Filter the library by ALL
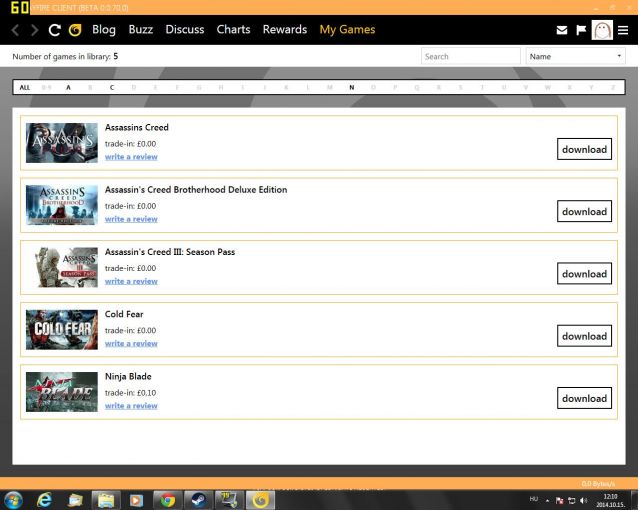Viewport: 638px width, 510px height. 25,88
